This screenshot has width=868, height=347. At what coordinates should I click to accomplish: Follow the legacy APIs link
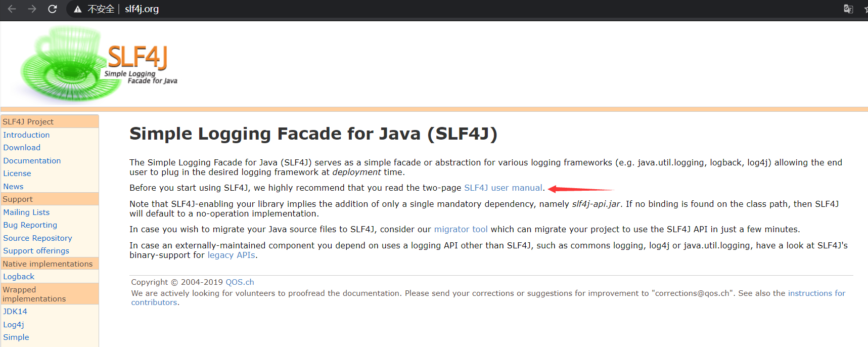(x=231, y=255)
